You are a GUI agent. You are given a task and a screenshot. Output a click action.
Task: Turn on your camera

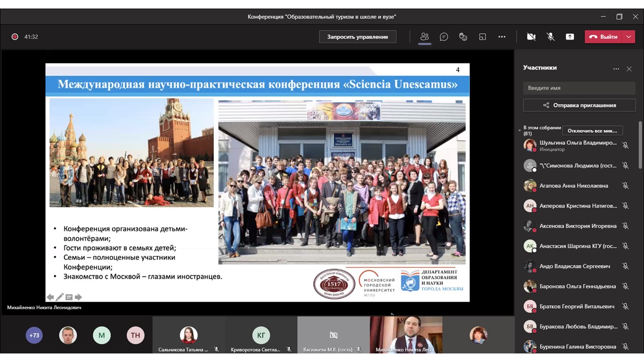[x=531, y=36]
